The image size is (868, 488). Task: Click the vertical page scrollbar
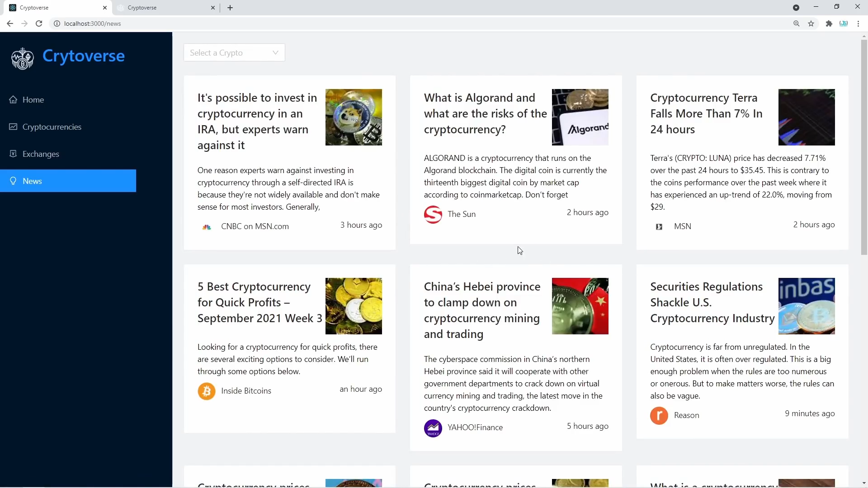point(864,149)
